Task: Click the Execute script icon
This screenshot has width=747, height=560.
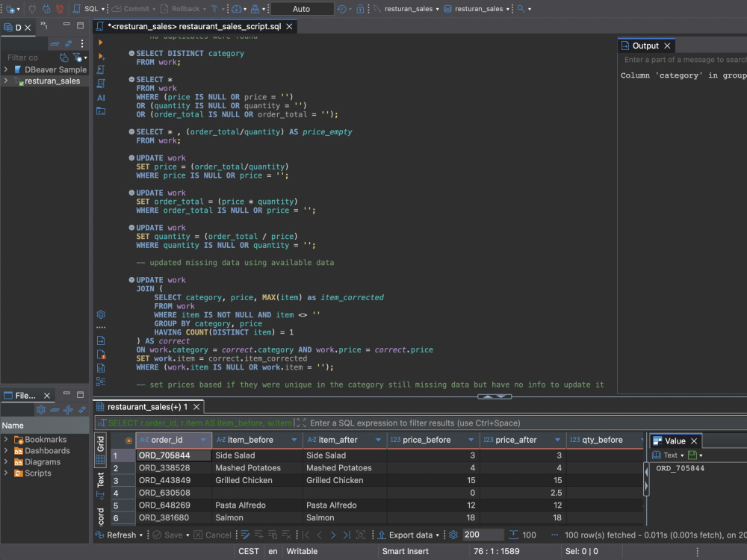Action: coord(101,69)
